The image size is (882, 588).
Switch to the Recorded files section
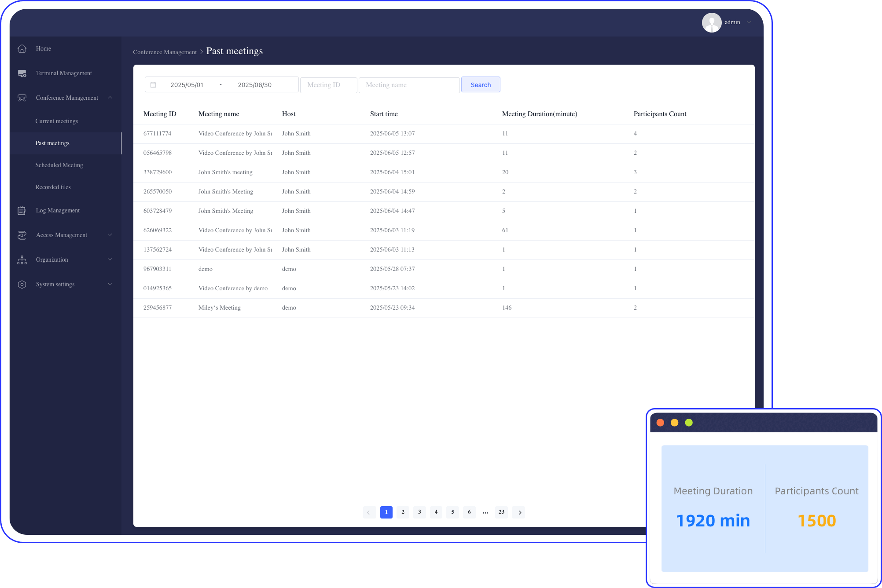53,187
